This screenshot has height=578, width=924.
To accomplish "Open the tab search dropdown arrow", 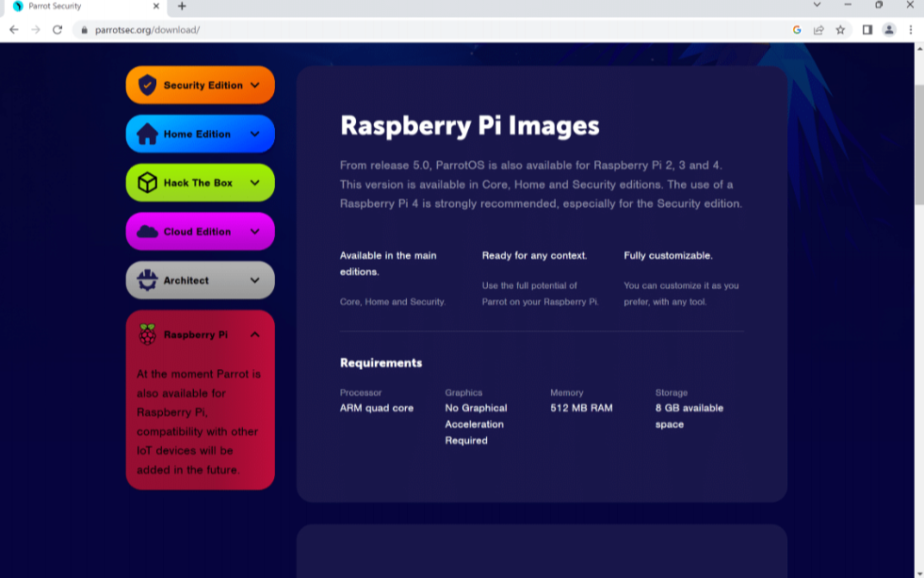I will [x=817, y=5].
